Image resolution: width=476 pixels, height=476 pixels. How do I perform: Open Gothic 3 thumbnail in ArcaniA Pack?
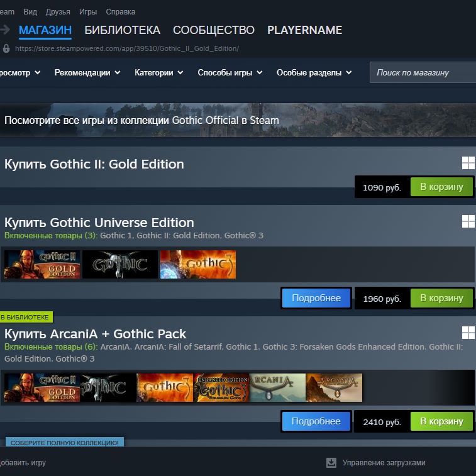(x=165, y=388)
